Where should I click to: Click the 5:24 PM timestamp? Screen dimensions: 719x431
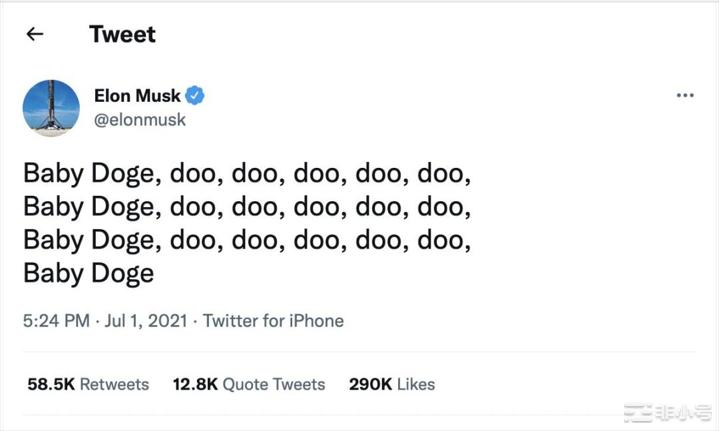(x=55, y=321)
